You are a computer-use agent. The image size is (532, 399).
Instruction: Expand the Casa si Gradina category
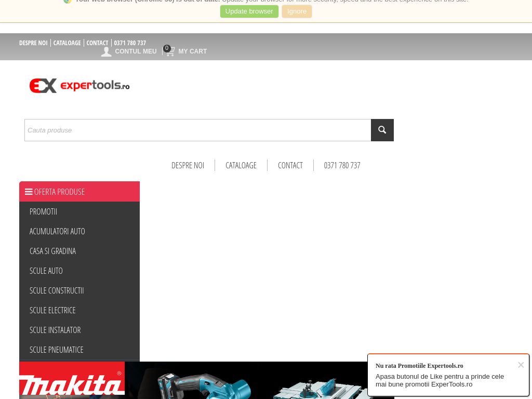[52, 251]
